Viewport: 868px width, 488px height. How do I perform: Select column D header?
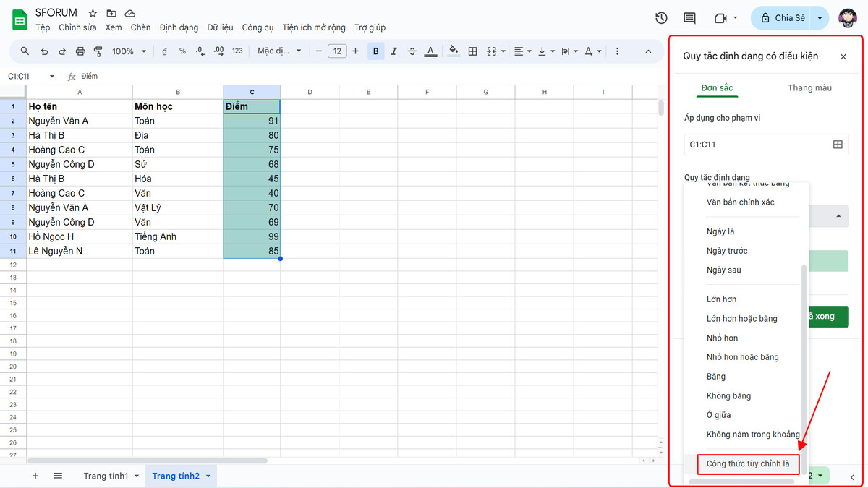click(x=310, y=92)
